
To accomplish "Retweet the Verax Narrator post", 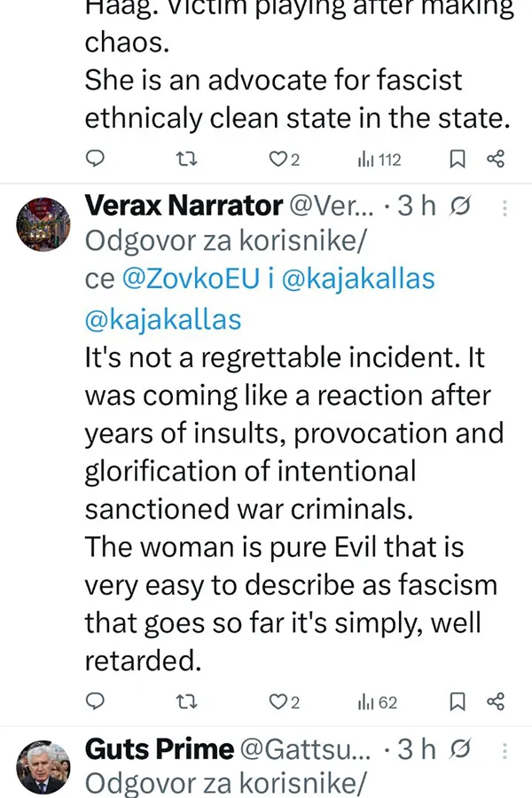I will 185,702.
